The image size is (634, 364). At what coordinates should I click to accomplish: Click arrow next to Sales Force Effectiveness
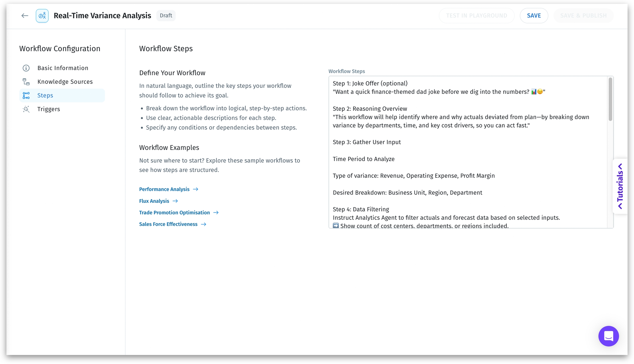tap(204, 224)
